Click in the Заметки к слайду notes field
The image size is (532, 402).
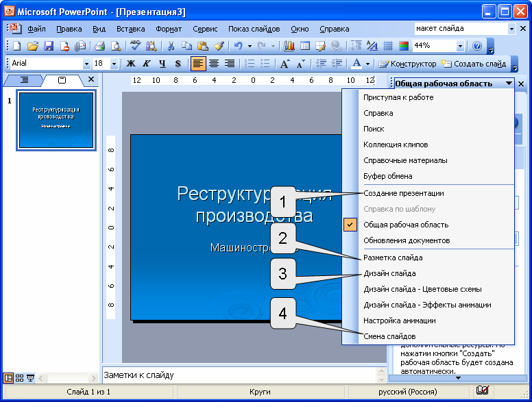click(x=239, y=375)
